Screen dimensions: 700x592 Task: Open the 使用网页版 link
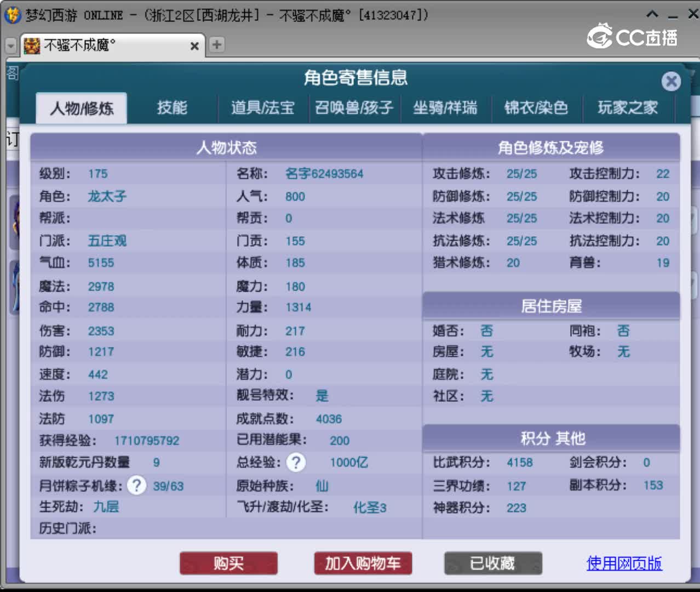click(624, 563)
